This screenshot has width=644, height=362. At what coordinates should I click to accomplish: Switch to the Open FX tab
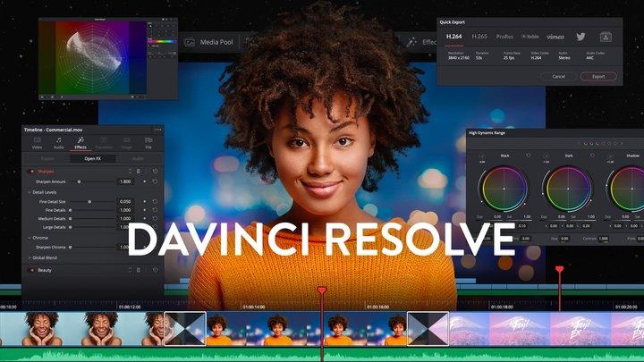pos(93,158)
